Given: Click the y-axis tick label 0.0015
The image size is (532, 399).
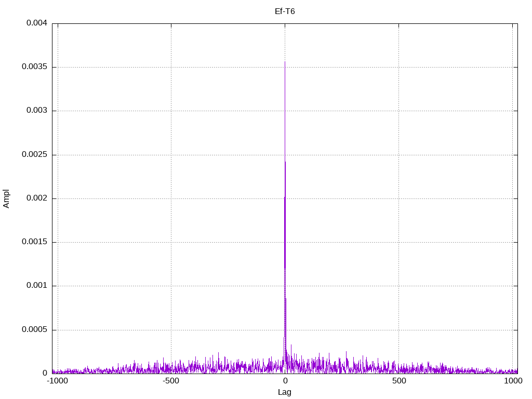Looking at the screenshot, I should point(34,242).
